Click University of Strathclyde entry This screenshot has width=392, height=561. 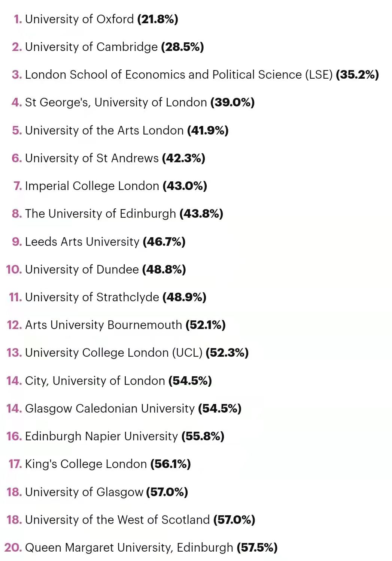(x=108, y=297)
